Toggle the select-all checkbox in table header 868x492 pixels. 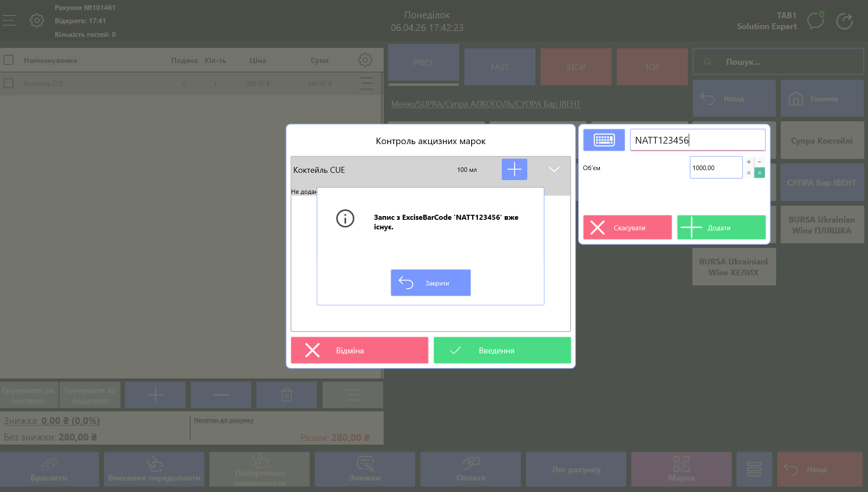pos(9,60)
